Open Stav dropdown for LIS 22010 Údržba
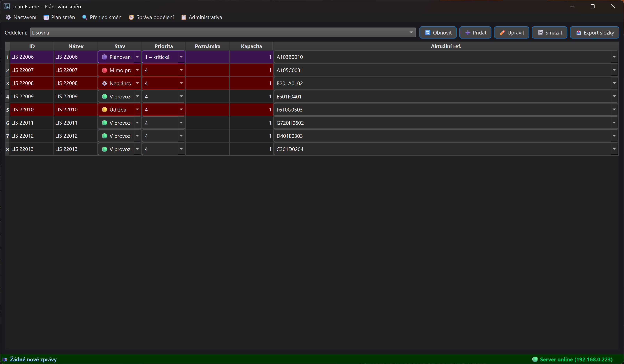Image resolution: width=624 pixels, height=364 pixels. coord(137,110)
